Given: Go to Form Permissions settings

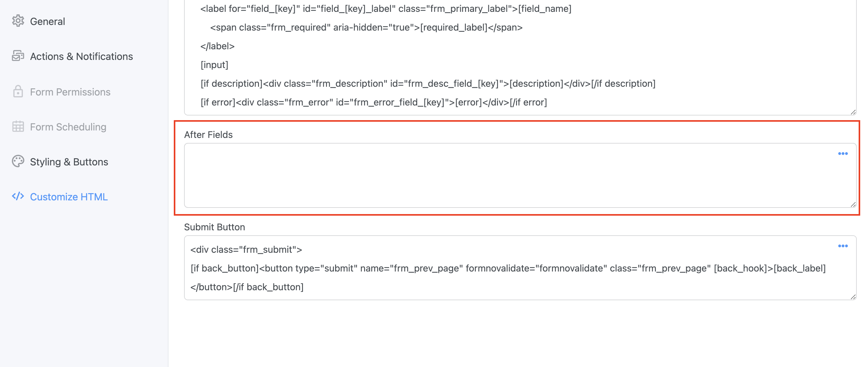Looking at the screenshot, I should pos(71,91).
